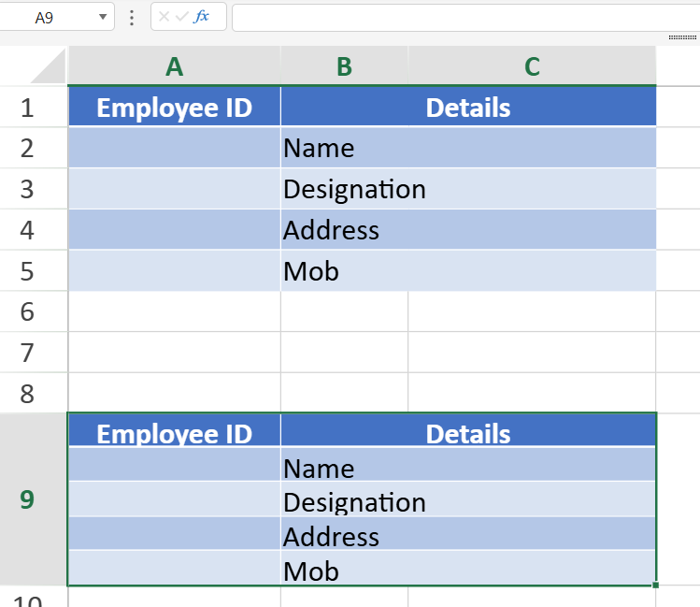Click the Select All corner triangle
The width and height of the screenshot is (700, 607).
49,66
